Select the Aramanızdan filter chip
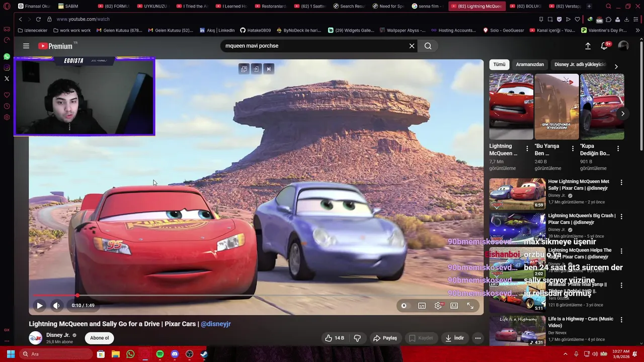 pyautogui.click(x=530, y=64)
